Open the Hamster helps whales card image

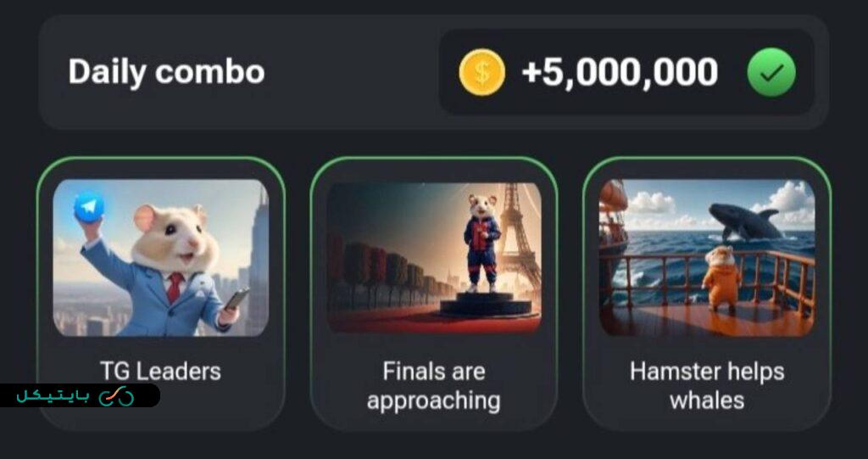pos(707,257)
